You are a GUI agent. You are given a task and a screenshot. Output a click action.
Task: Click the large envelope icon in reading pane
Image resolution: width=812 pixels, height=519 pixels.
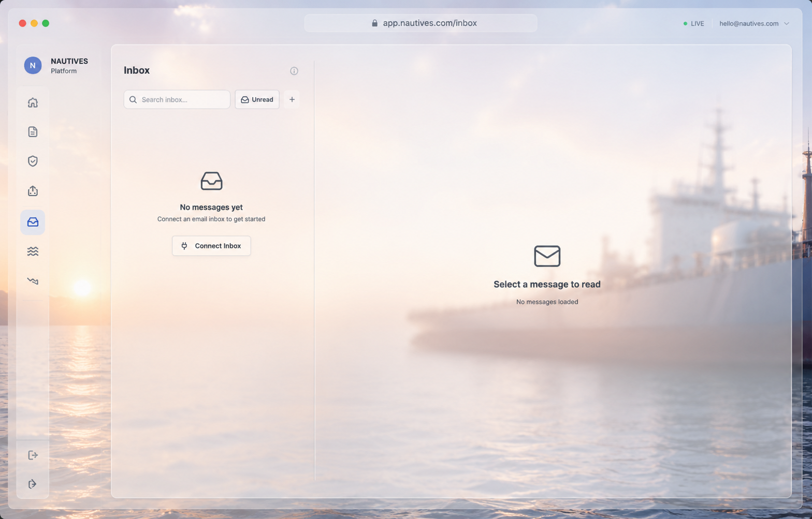547,256
